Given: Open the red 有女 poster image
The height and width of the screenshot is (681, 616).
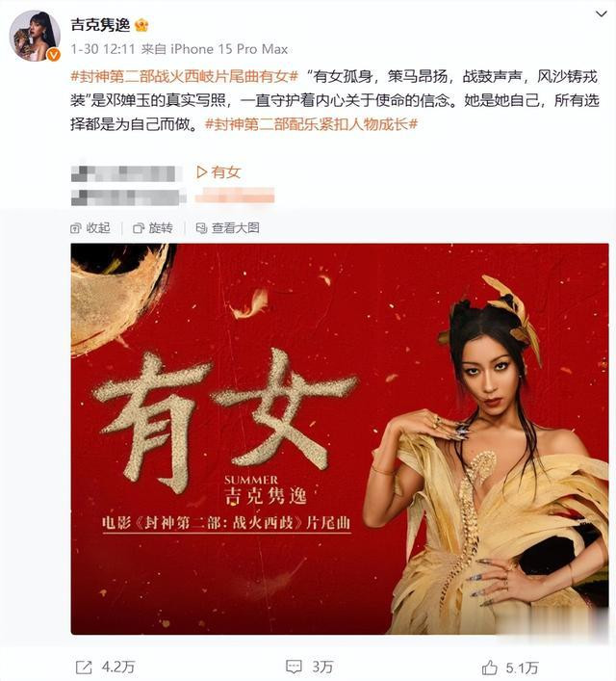Looking at the screenshot, I should (x=340, y=439).
